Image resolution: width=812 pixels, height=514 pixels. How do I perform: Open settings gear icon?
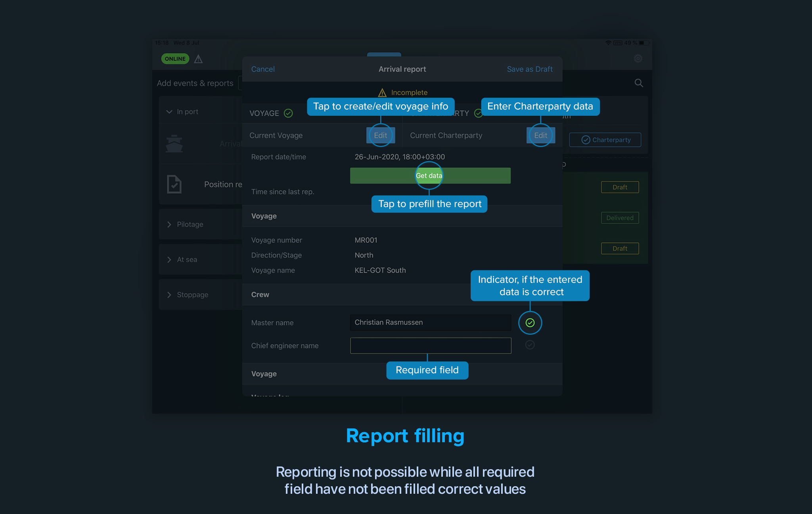(638, 59)
